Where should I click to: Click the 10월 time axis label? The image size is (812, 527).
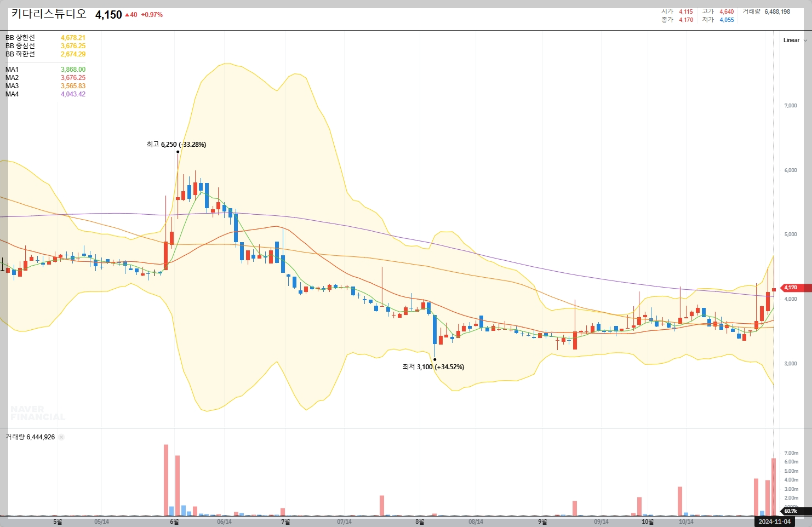tap(648, 522)
